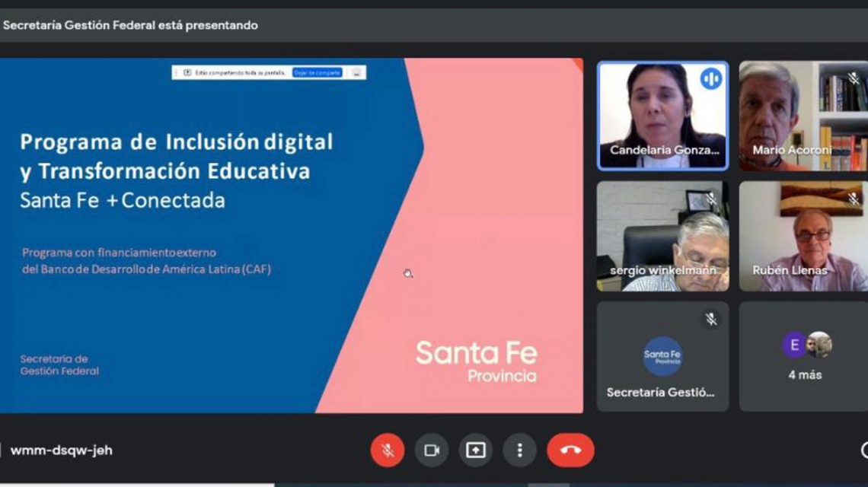868x487 pixels.
Task: Expand the '4 más' participants tile
Action: 803,356
